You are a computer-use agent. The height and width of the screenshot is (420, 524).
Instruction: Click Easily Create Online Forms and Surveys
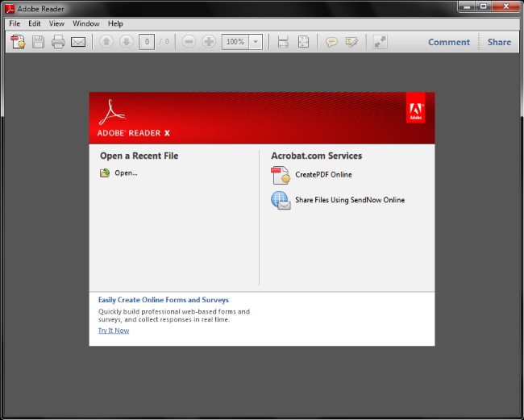point(164,300)
